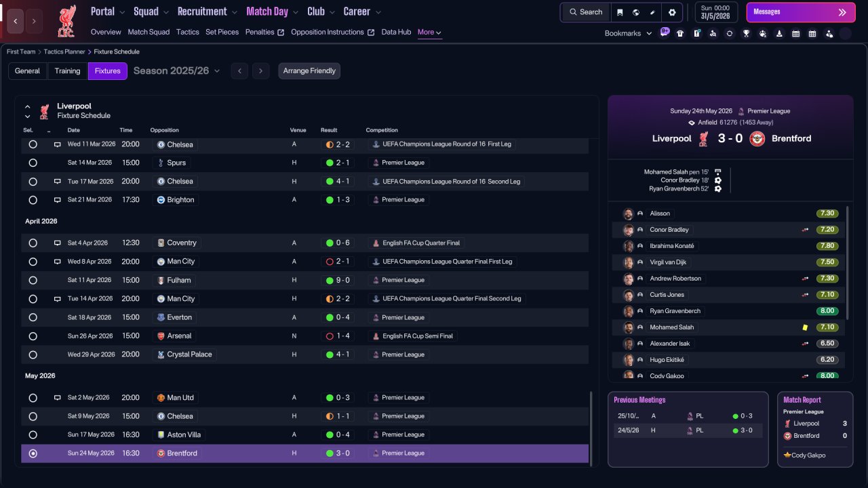Click the Brentford badge in match header

pyautogui.click(x=757, y=138)
